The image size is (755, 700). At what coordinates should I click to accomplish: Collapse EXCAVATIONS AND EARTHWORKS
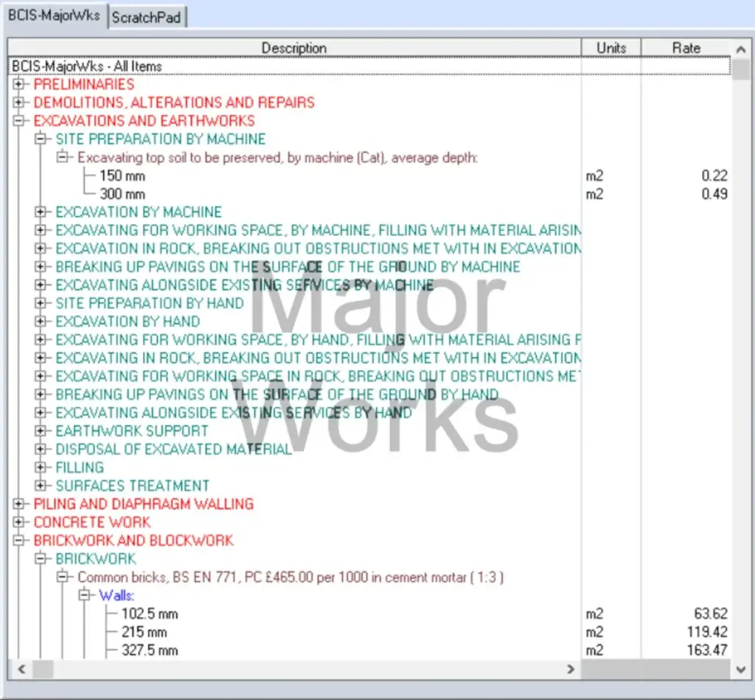pyautogui.click(x=18, y=121)
